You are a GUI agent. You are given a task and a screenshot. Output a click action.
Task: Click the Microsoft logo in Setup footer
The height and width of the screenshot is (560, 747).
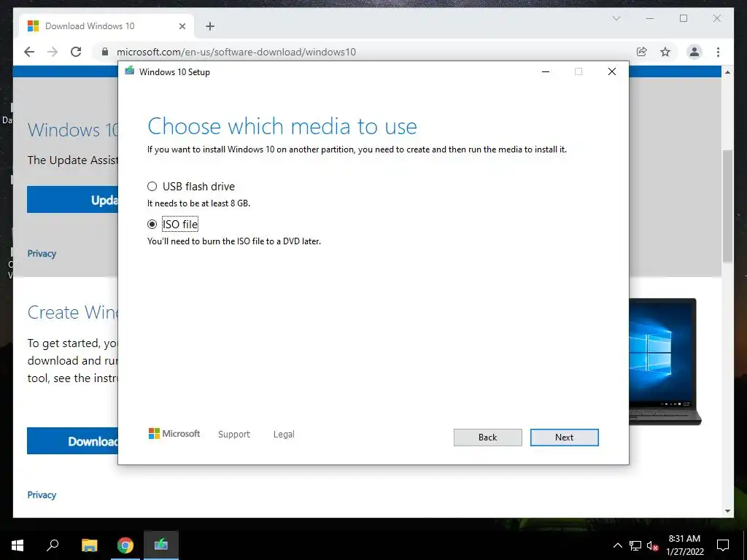(x=174, y=434)
